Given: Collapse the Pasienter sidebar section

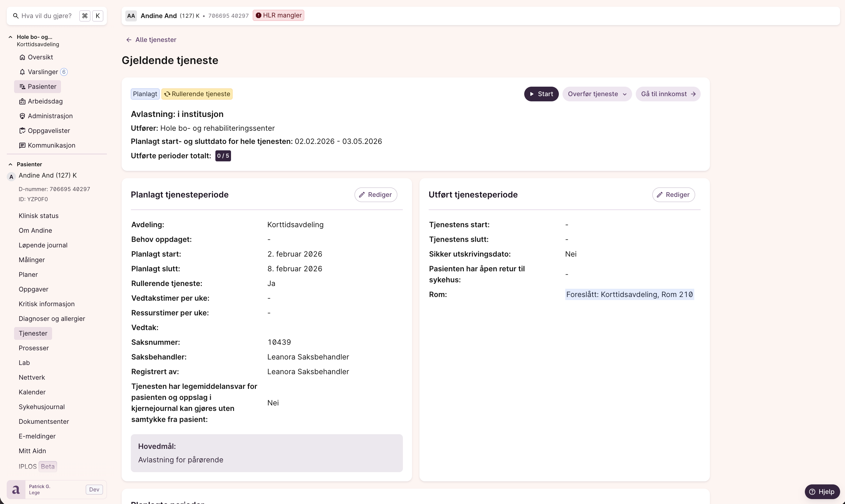Looking at the screenshot, I should (x=10, y=164).
